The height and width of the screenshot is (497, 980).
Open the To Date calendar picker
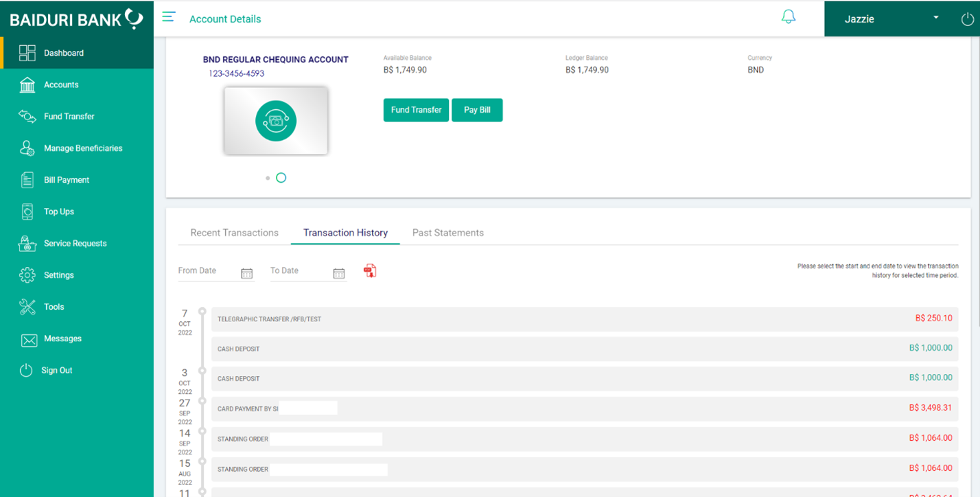(x=338, y=273)
